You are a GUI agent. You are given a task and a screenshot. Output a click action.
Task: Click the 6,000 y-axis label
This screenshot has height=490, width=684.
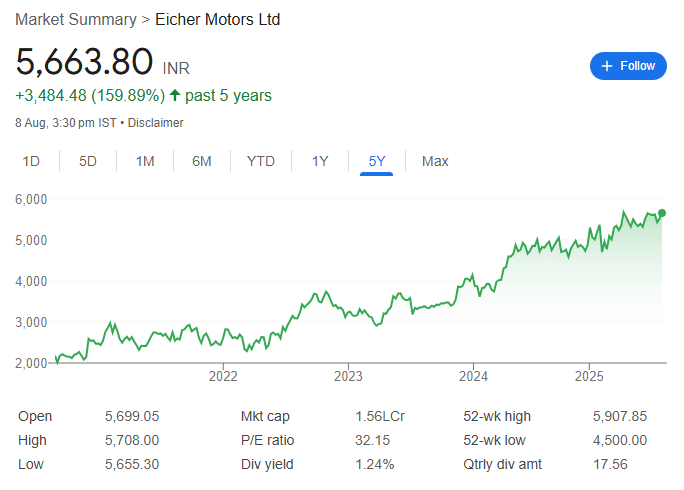click(x=31, y=199)
